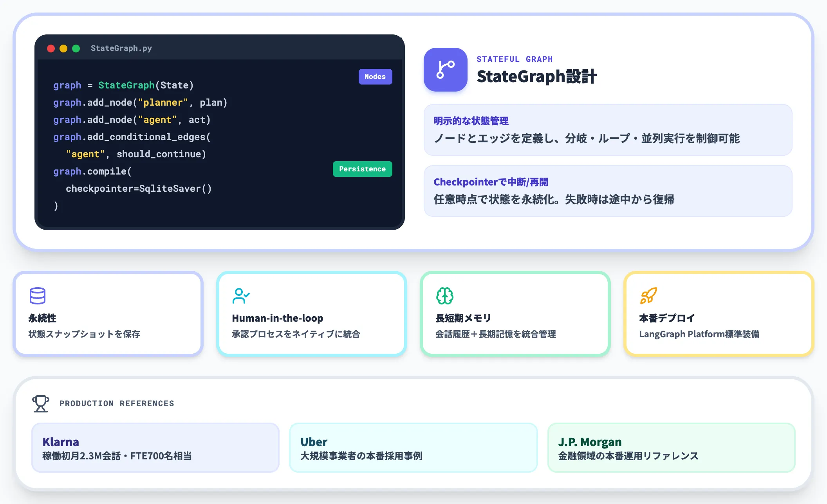Click the 本番デプロイ card title

click(667, 318)
